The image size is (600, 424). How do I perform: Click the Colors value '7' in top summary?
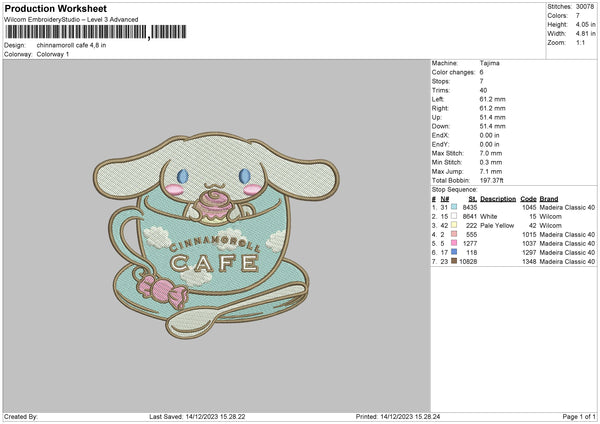(577, 16)
